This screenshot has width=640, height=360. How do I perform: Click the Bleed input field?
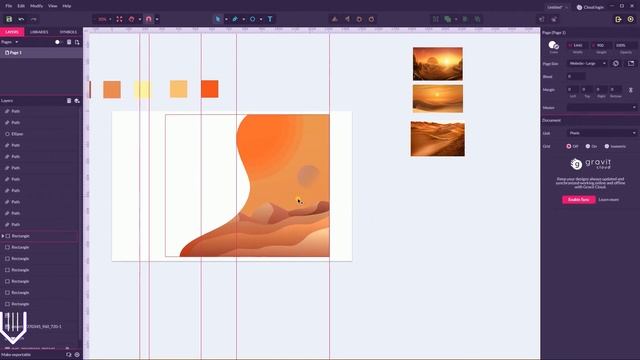pyautogui.click(x=576, y=76)
